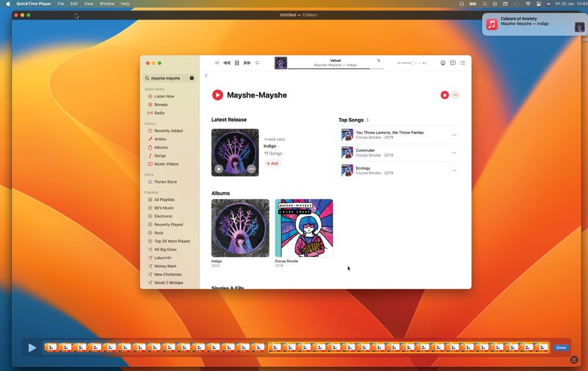This screenshot has width=588, height=371.
Task: Go back using the back chevron
Action: pos(206,76)
